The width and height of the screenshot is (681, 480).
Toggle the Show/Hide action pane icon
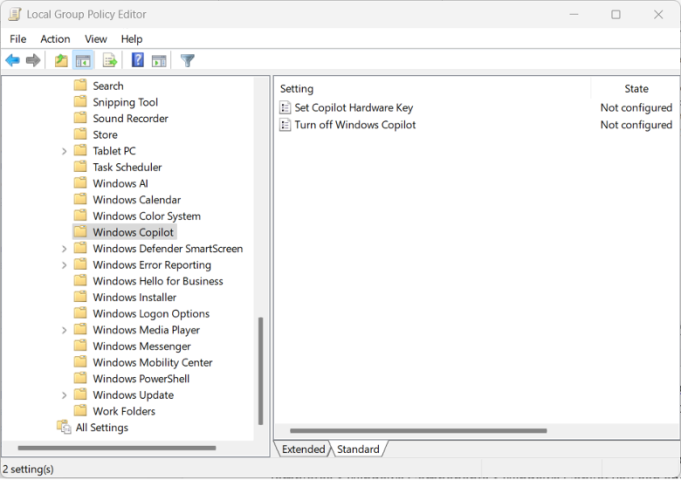pyautogui.click(x=158, y=61)
